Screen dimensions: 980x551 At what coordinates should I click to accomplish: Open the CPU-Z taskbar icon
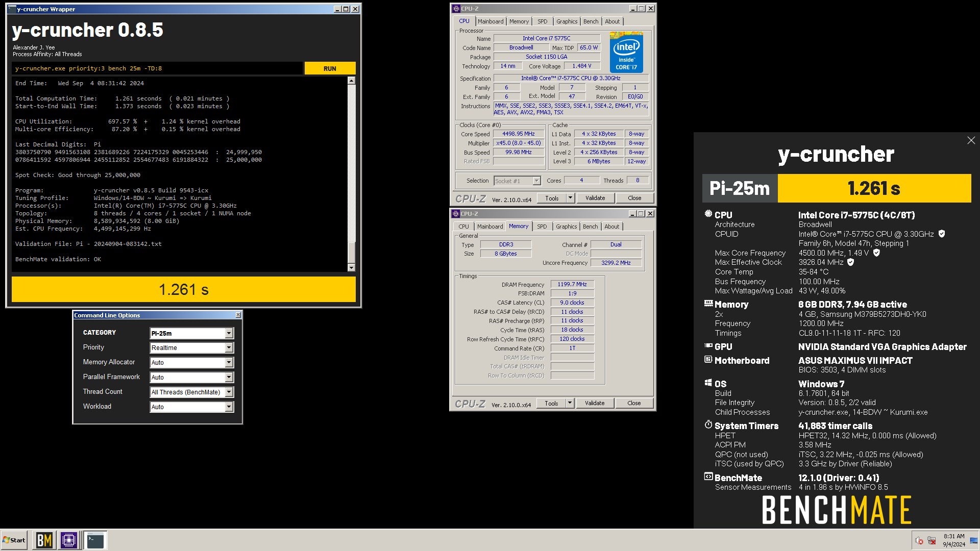pyautogui.click(x=69, y=540)
